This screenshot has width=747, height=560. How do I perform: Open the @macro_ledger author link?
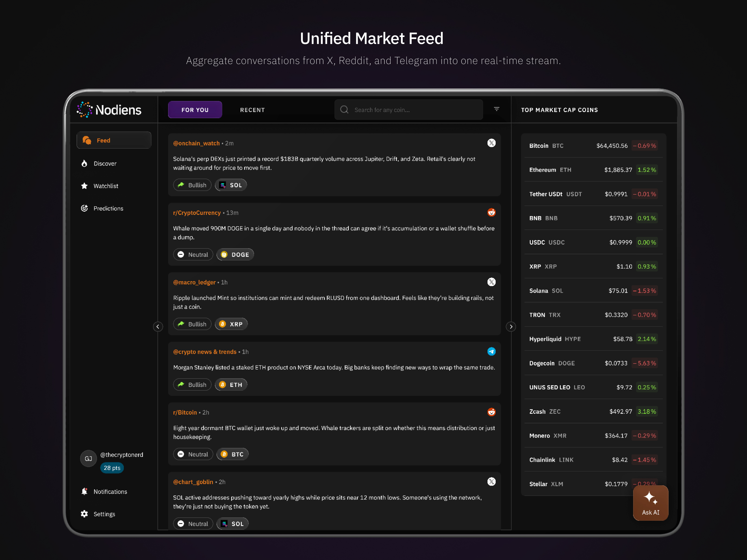[x=194, y=282]
